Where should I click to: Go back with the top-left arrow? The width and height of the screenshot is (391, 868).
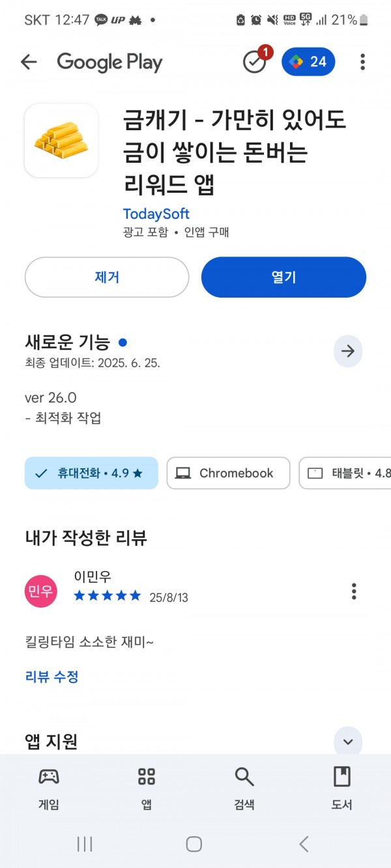point(29,62)
